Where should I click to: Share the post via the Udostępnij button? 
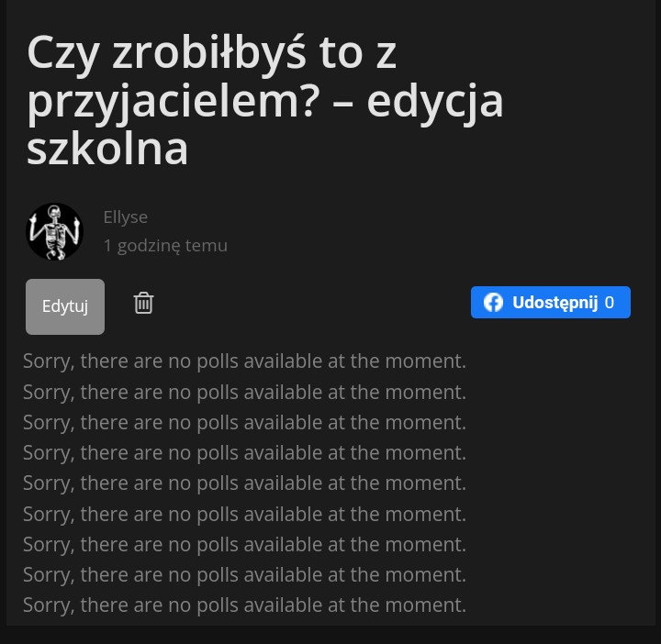555,303
